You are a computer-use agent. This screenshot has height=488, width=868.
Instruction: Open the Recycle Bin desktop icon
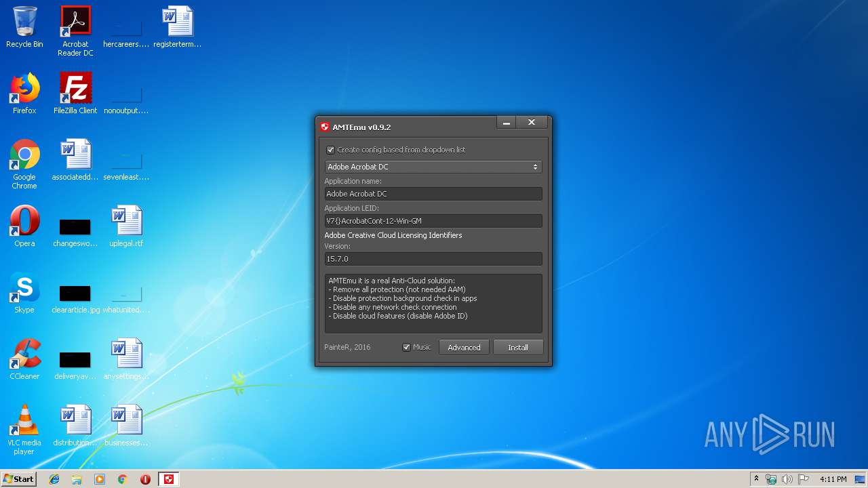click(x=24, y=27)
